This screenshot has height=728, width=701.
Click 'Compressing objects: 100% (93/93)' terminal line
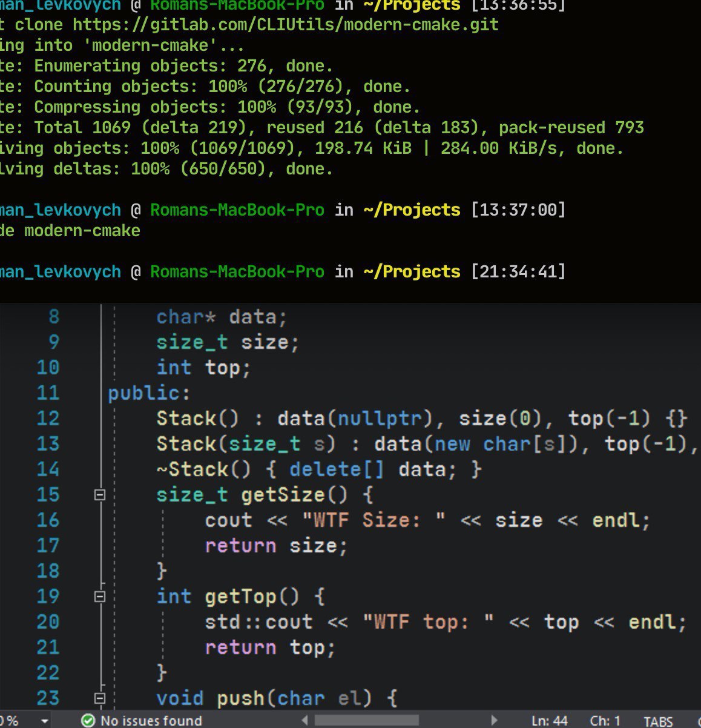click(x=193, y=107)
